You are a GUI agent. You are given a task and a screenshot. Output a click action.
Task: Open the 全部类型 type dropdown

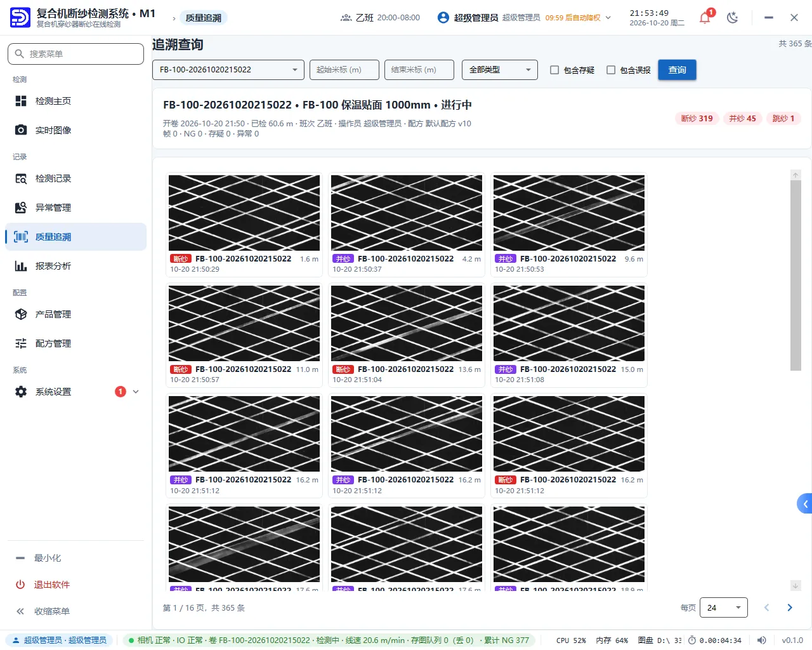tap(500, 70)
